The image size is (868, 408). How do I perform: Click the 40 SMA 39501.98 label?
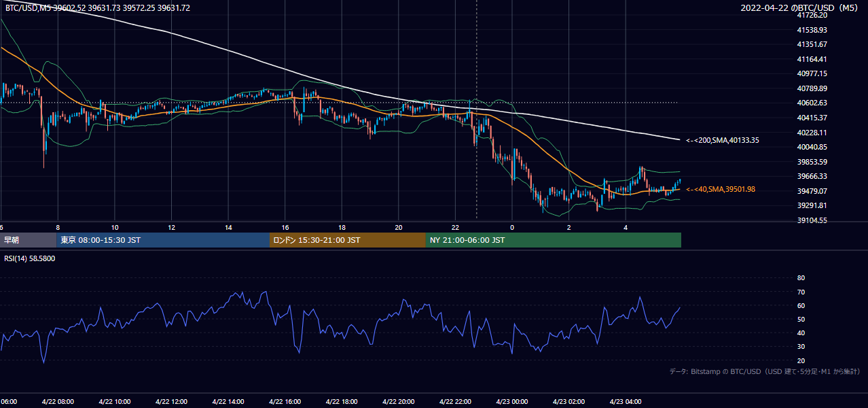720,189
